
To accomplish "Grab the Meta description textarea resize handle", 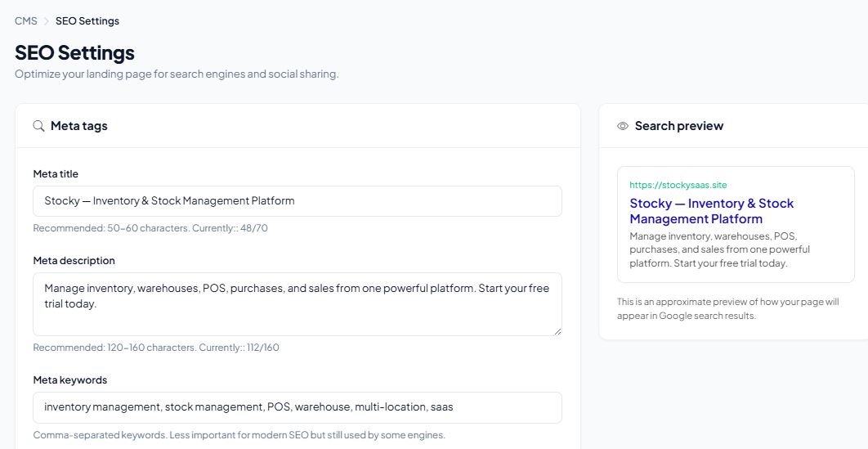I will tap(557, 331).
